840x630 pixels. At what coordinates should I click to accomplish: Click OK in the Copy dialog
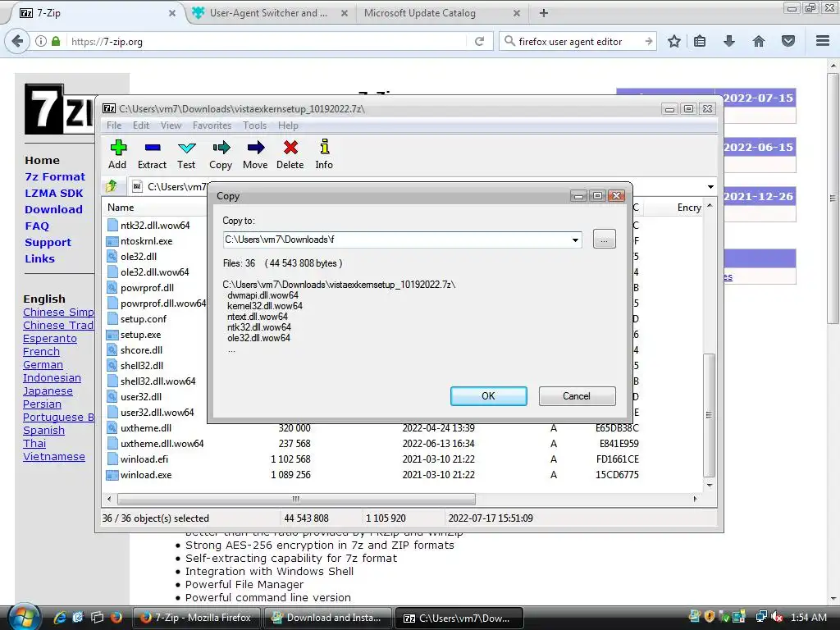[x=489, y=396]
